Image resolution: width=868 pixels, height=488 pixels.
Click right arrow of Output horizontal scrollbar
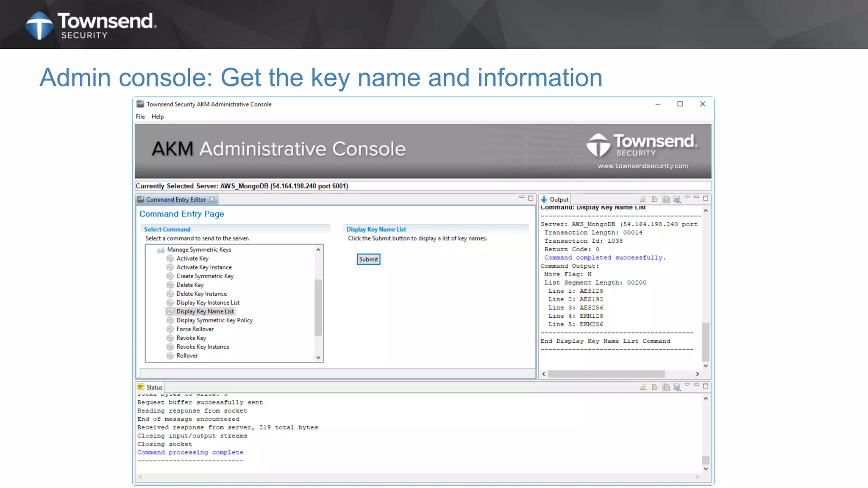[698, 374]
